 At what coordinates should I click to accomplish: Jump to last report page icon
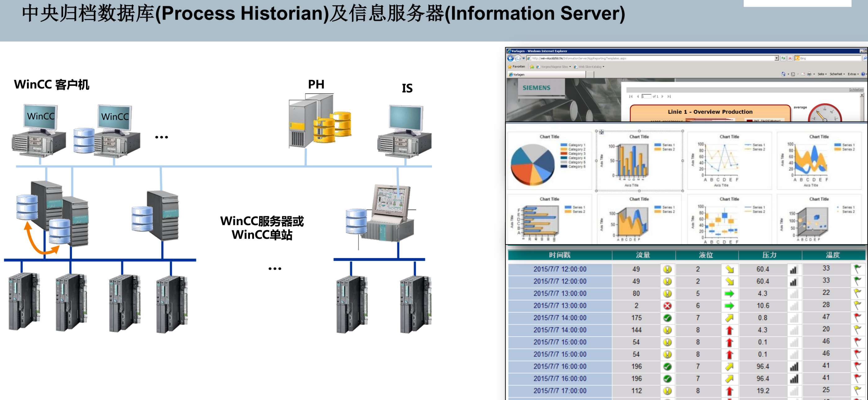click(669, 96)
